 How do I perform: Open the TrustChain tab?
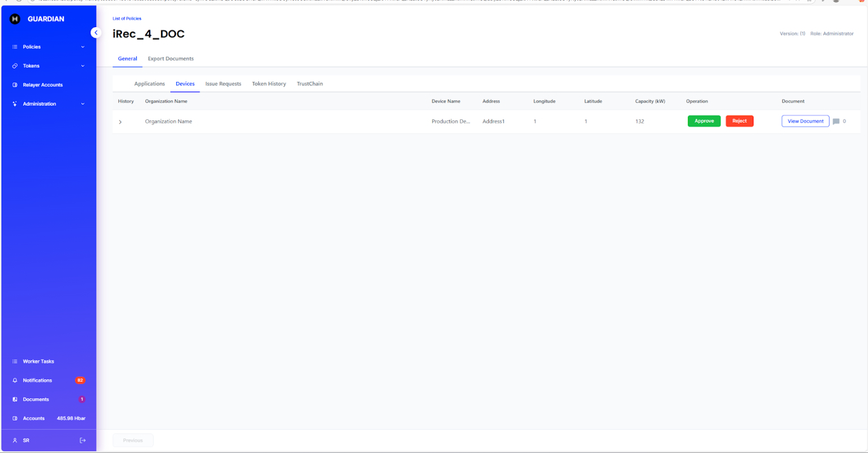pos(310,84)
